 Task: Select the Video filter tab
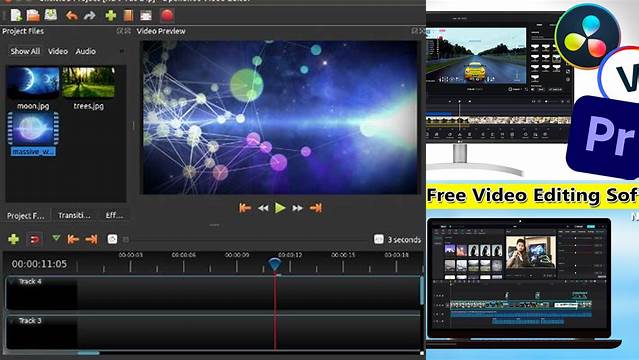58,51
